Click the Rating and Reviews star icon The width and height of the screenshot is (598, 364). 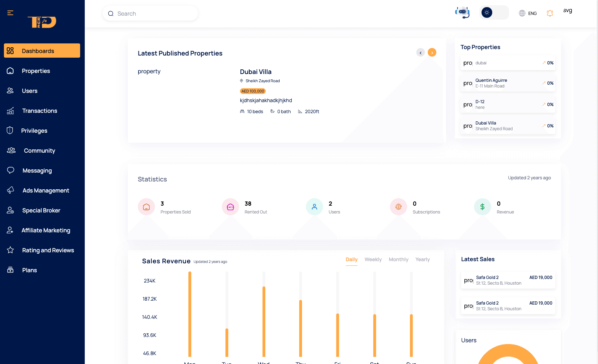point(10,250)
